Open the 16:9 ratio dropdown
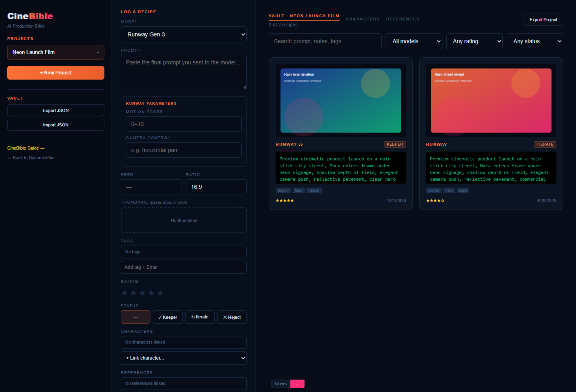This screenshot has width=576, height=392. (216, 187)
